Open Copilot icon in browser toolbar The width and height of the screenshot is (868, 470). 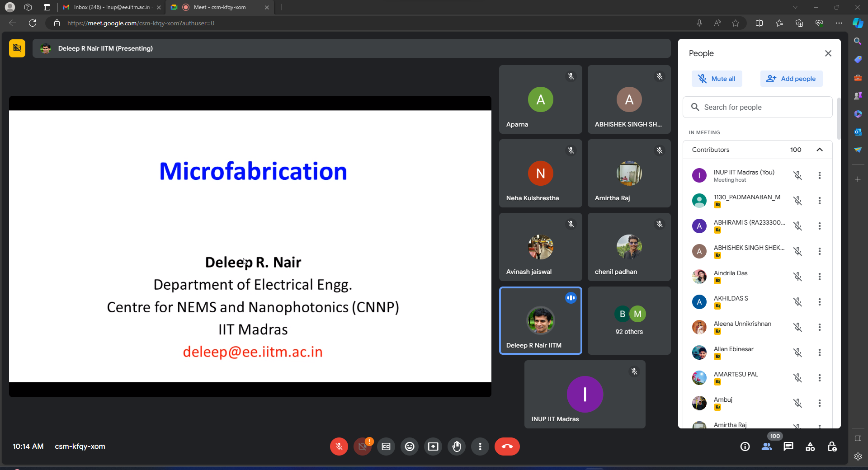point(858,23)
